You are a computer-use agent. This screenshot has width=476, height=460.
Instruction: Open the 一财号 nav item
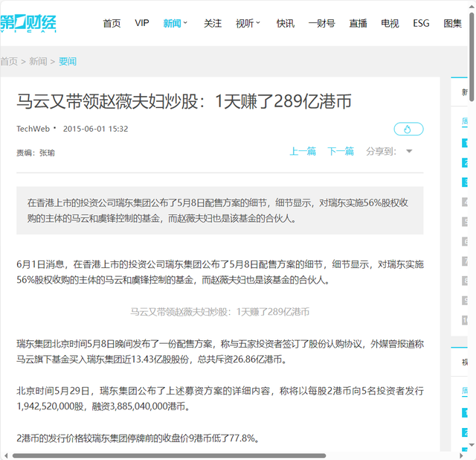[x=322, y=23]
